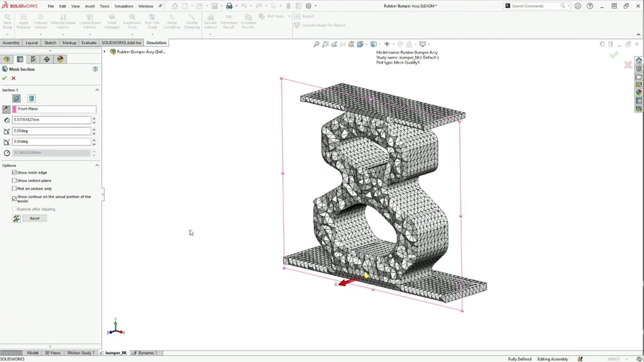Open the Options gear icon in title toolbar
The width and height of the screenshot is (644, 362).
pos(309,6)
